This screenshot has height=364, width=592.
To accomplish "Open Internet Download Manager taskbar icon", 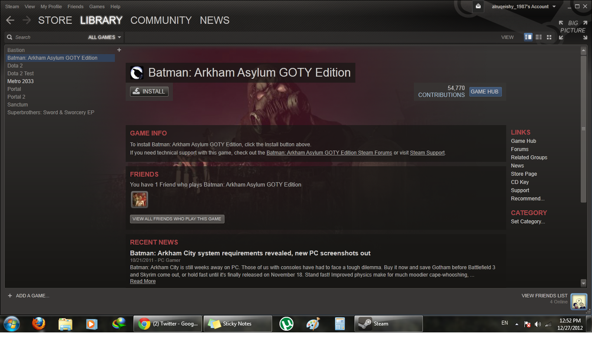I will tap(119, 324).
